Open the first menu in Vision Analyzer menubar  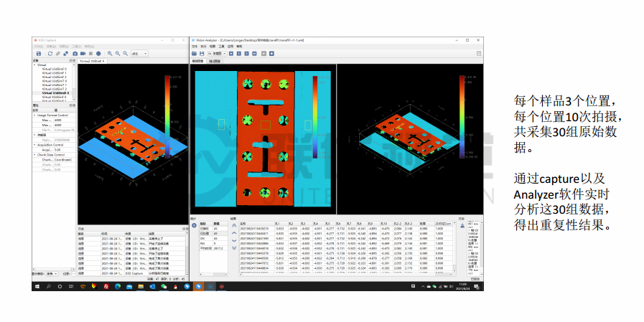pos(193,46)
